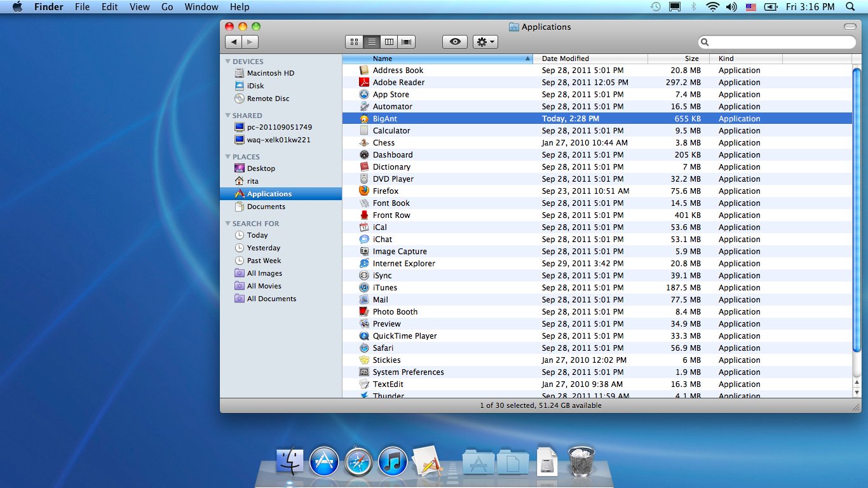This screenshot has height=488, width=868.
Task: Open the Wi-Fi status menu
Action: pos(712,7)
